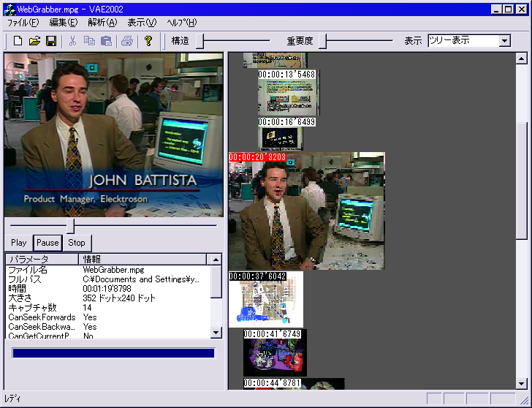Select the CanSeekBackwa... parameter row
This screenshot has height=408, width=532.
click(108, 327)
